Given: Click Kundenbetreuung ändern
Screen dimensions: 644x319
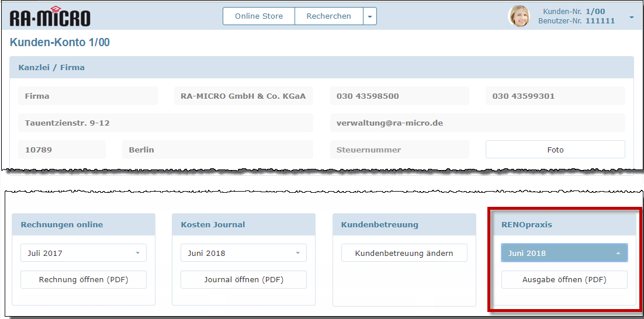Looking at the screenshot, I should point(404,253).
